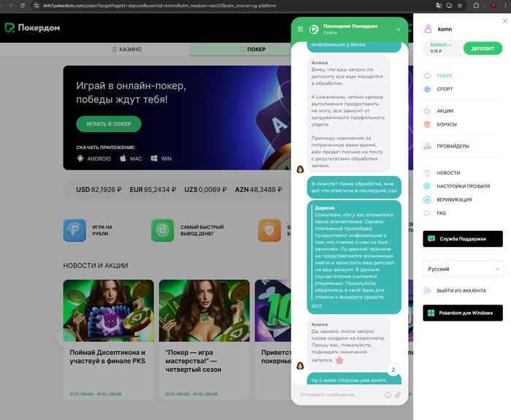Click the Алина avatar beside apology message

click(300, 169)
